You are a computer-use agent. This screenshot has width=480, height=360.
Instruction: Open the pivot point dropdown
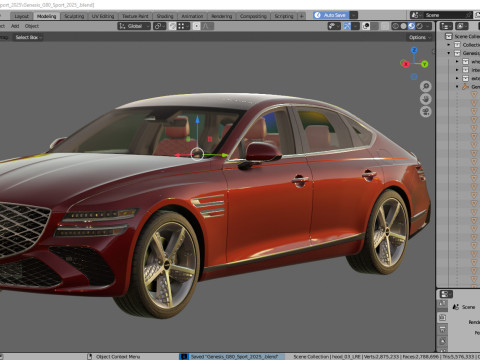tap(159, 26)
